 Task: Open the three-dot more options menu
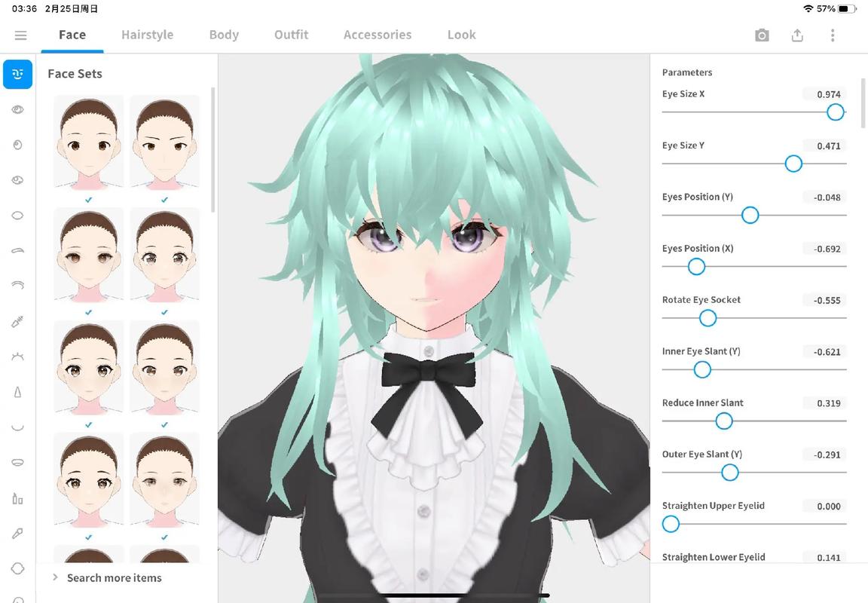point(832,35)
